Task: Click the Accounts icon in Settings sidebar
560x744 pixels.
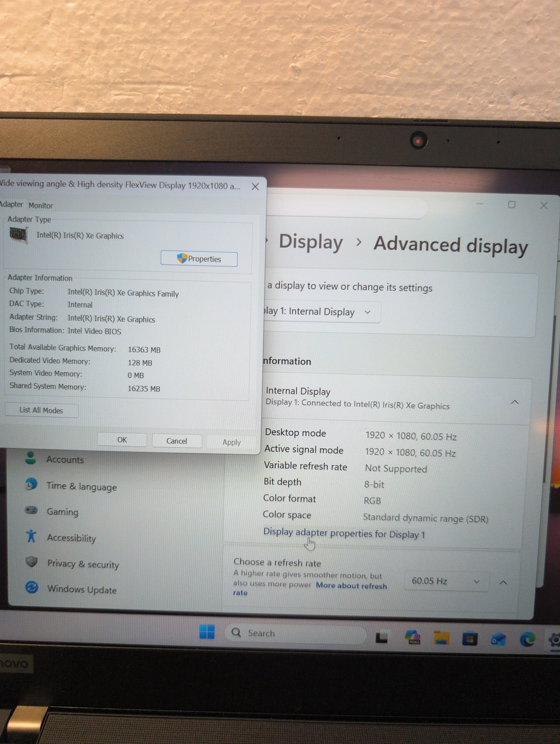Action: 31,458
